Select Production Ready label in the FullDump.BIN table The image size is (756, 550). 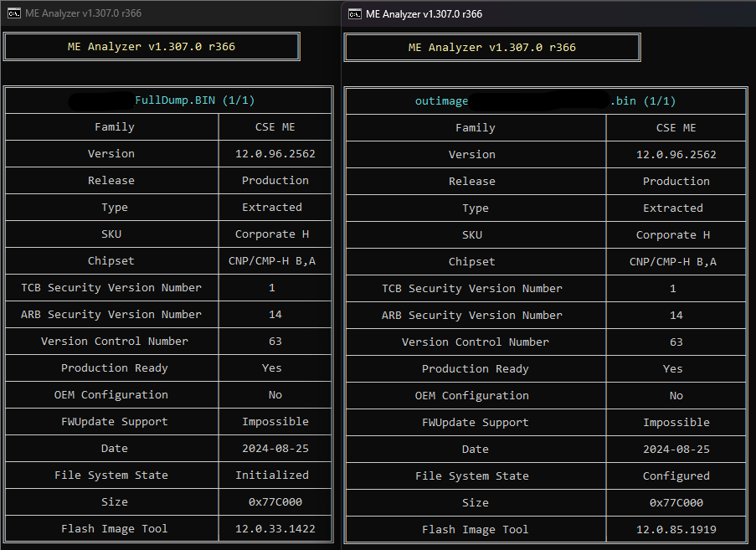coord(114,368)
